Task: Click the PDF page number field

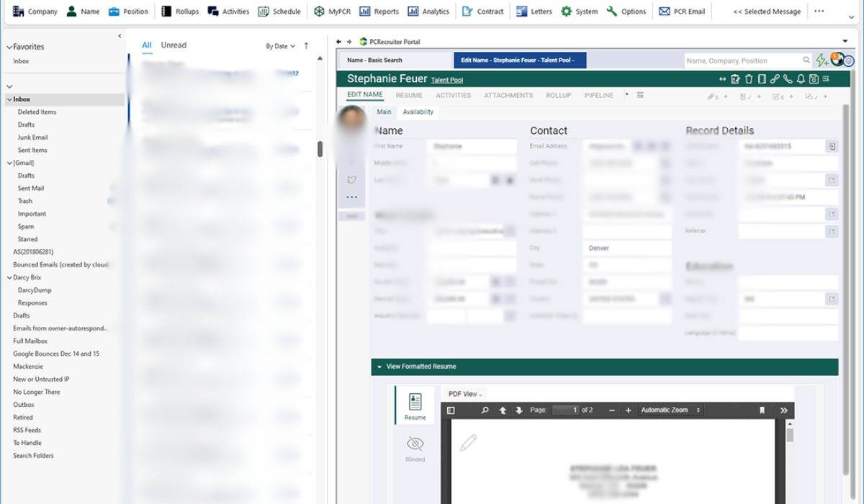Action: 565,410
